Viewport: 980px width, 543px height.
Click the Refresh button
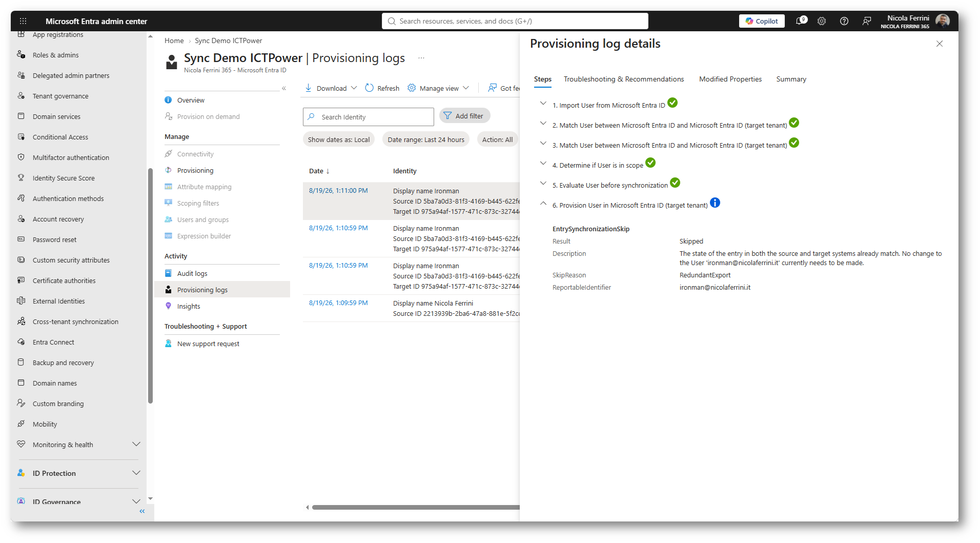pos(382,88)
